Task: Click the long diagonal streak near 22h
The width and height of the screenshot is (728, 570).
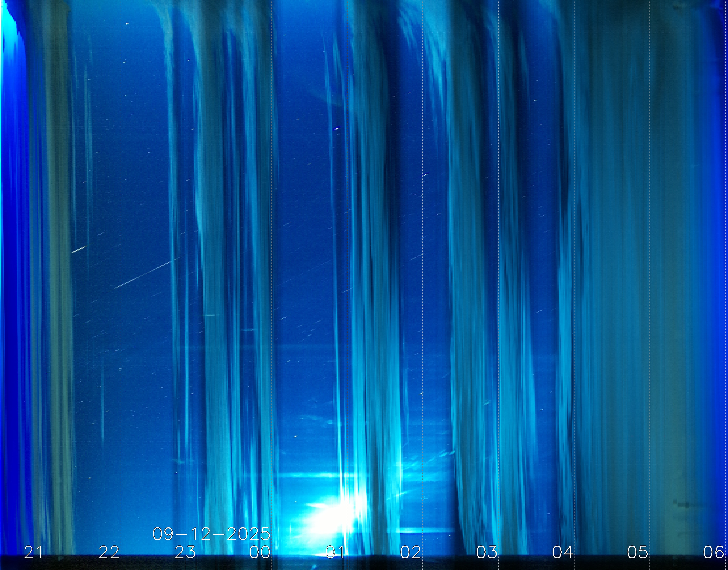Action: (143, 275)
